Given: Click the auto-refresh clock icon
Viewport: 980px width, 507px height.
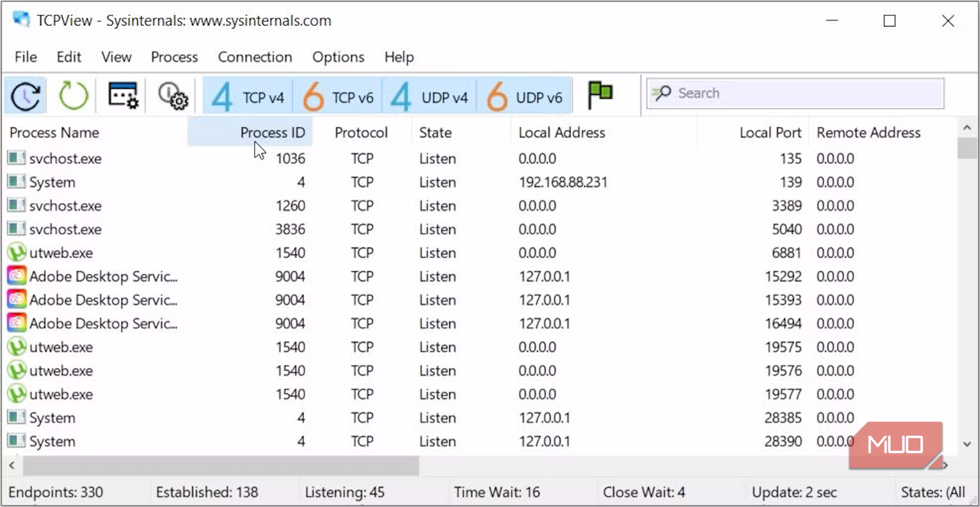Looking at the screenshot, I should coord(26,95).
